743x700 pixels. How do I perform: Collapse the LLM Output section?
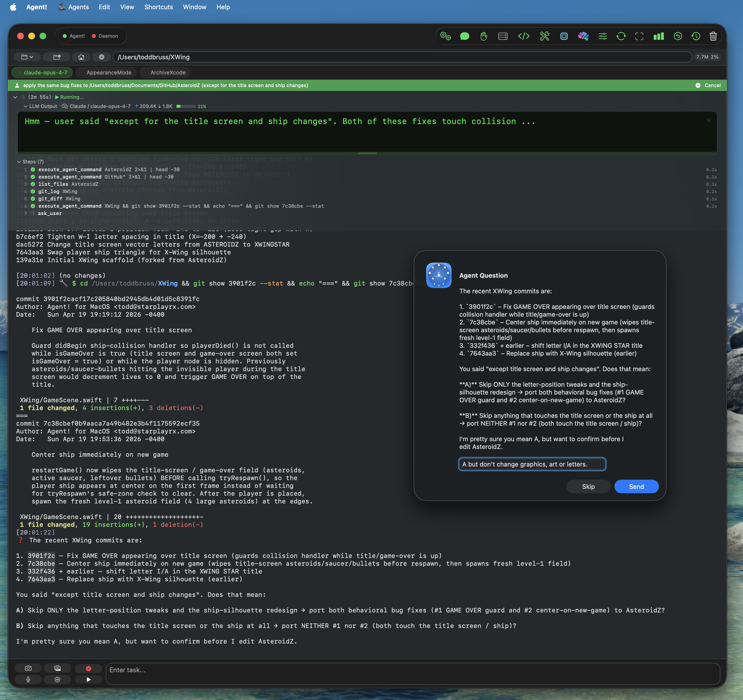(x=25, y=106)
